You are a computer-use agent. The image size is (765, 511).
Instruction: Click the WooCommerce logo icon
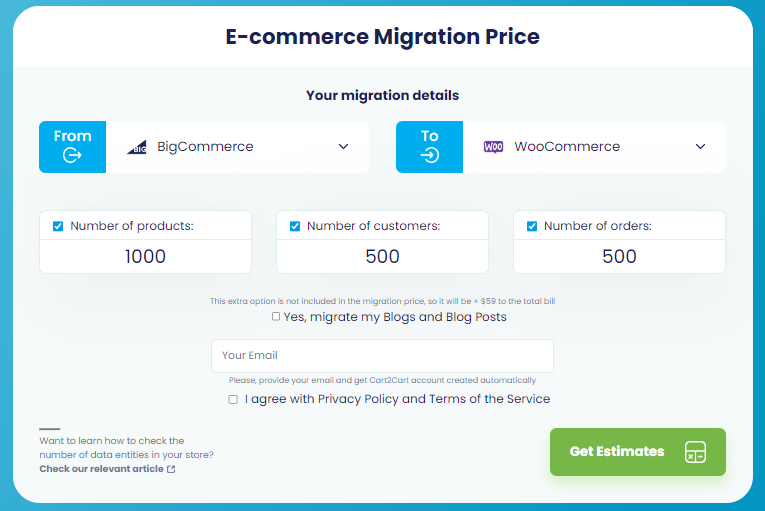pos(494,147)
